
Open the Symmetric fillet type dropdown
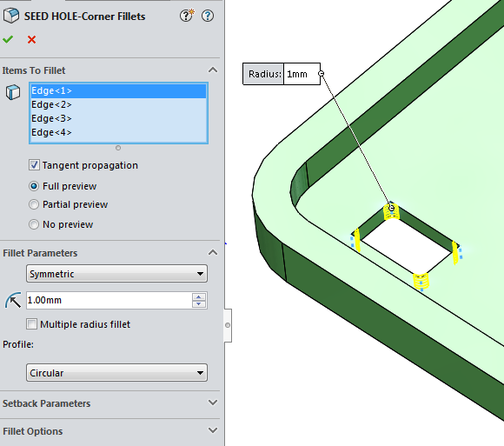coord(116,274)
